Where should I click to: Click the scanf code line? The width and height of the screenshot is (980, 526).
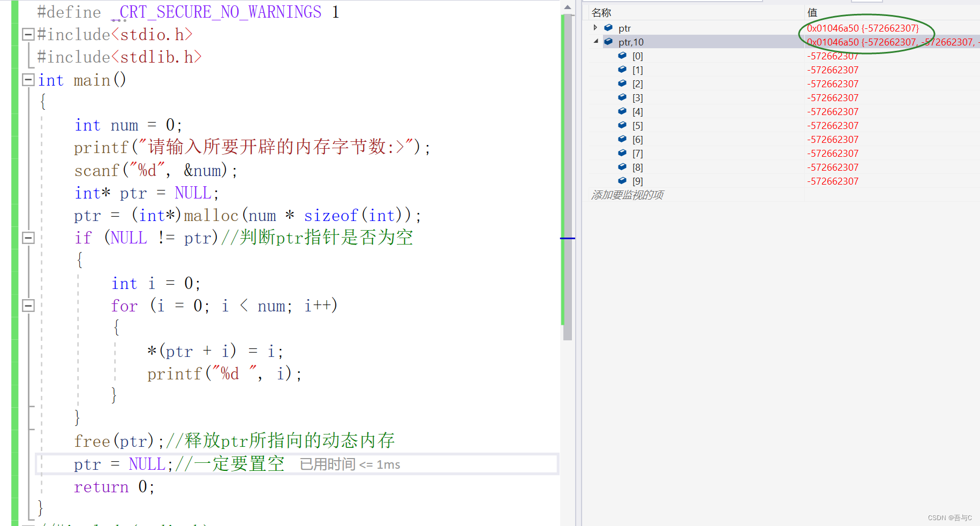pos(155,170)
